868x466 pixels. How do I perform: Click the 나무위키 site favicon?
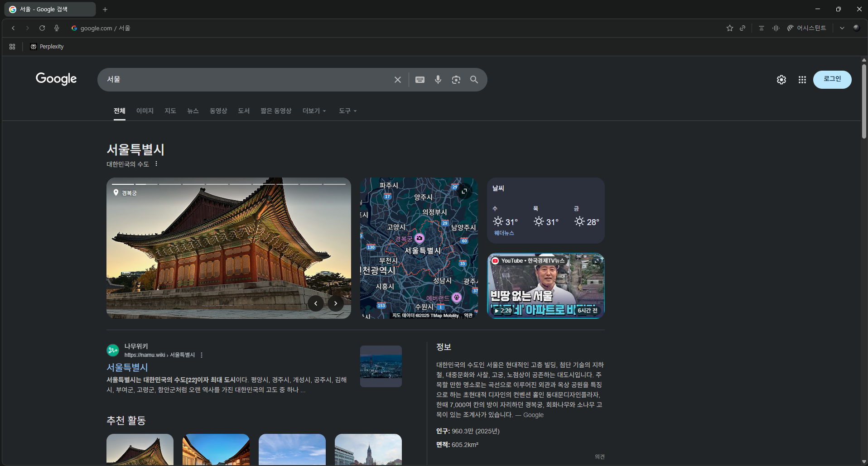pos(113,350)
